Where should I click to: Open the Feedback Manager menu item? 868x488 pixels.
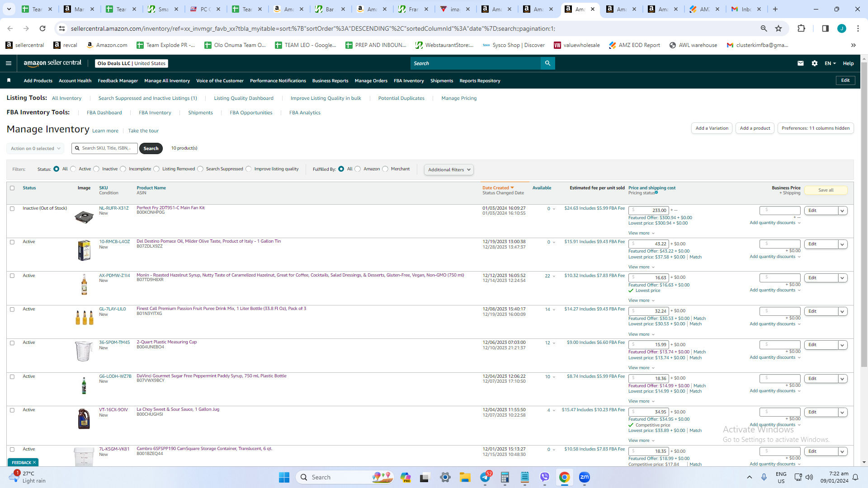[x=118, y=81]
